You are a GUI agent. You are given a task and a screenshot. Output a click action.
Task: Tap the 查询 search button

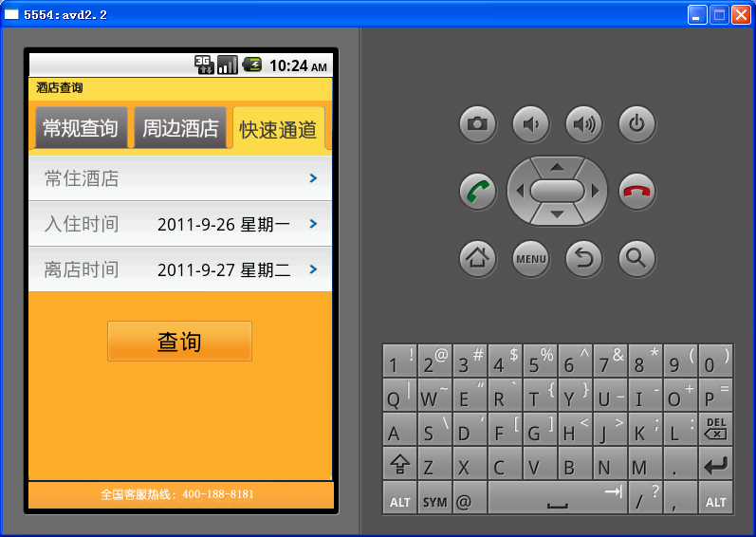click(x=179, y=342)
